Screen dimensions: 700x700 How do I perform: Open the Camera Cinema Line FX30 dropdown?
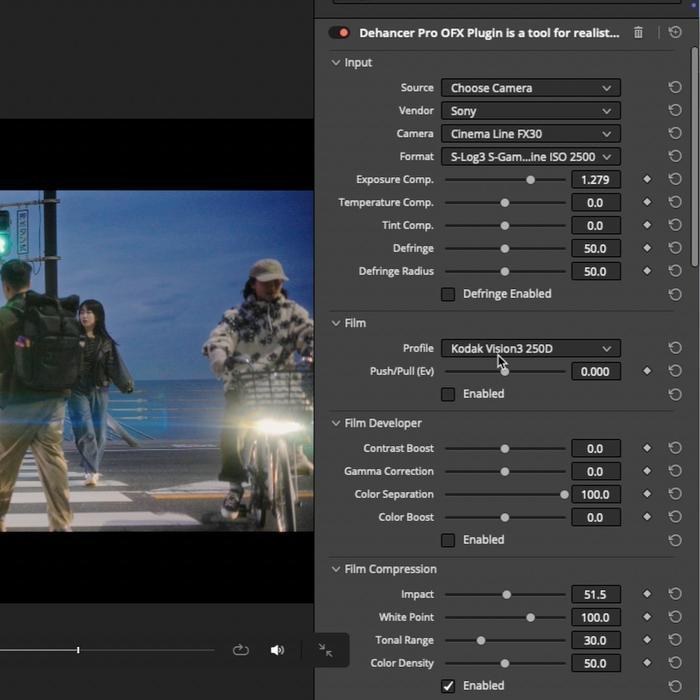531,134
